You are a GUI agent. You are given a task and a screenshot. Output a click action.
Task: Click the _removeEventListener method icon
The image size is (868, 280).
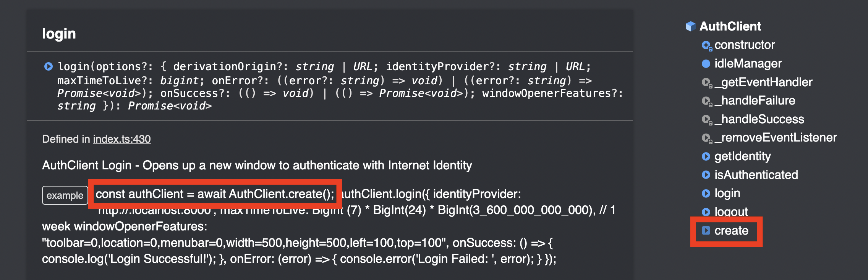(x=707, y=138)
